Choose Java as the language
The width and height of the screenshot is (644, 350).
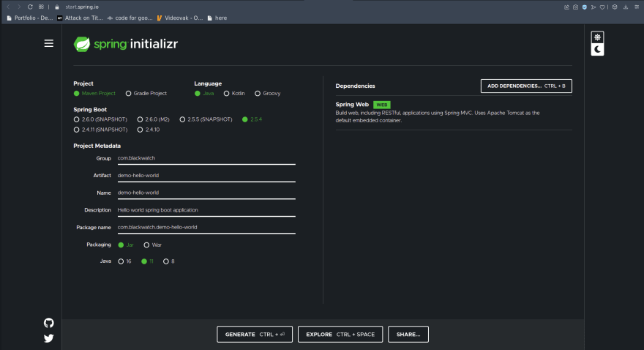(204, 94)
